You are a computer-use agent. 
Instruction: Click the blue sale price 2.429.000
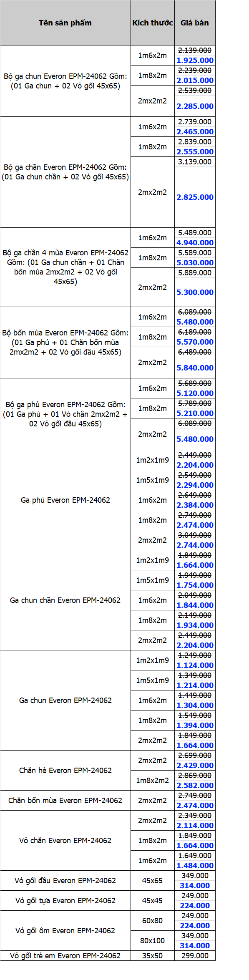[195, 765]
